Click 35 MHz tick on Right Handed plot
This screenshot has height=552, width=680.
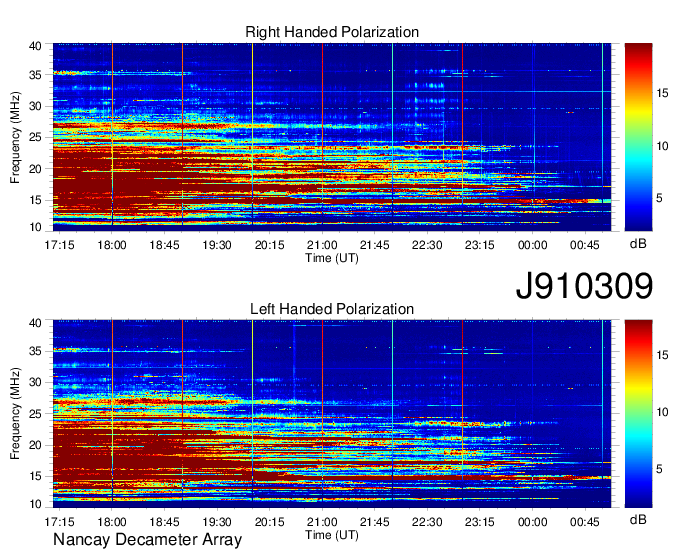[x=35, y=75]
